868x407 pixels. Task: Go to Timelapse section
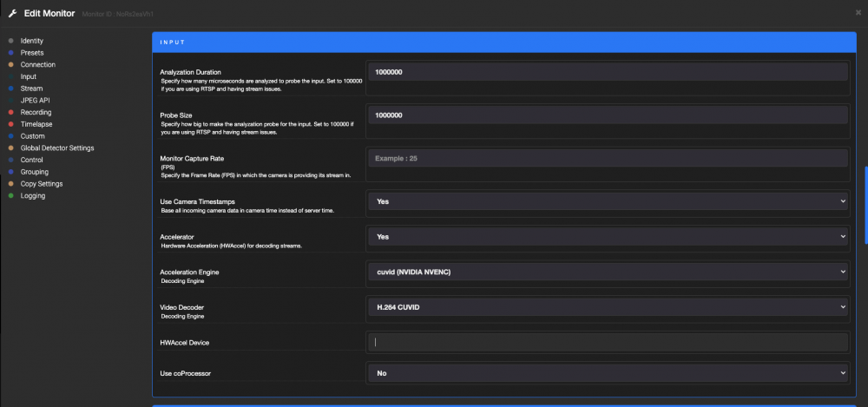36,124
